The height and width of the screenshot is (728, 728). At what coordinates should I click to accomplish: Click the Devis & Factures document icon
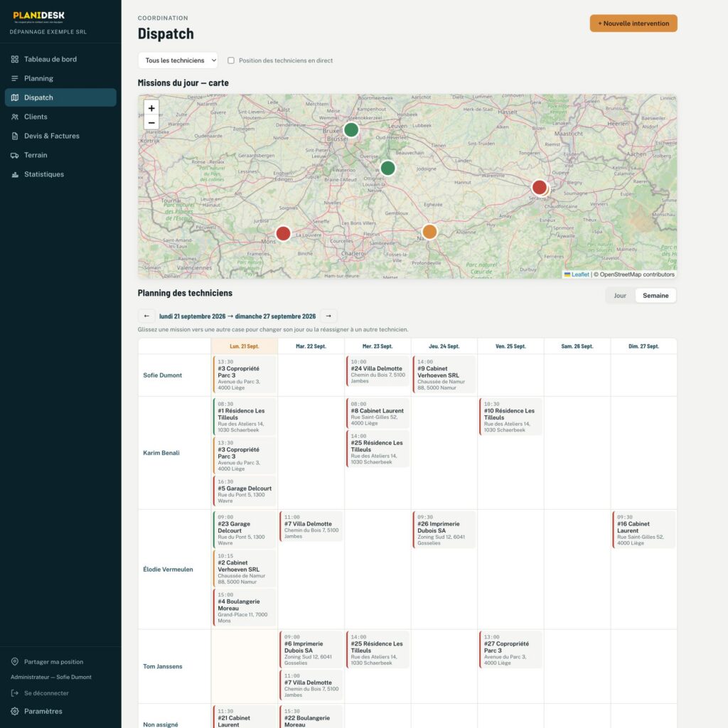click(15, 136)
